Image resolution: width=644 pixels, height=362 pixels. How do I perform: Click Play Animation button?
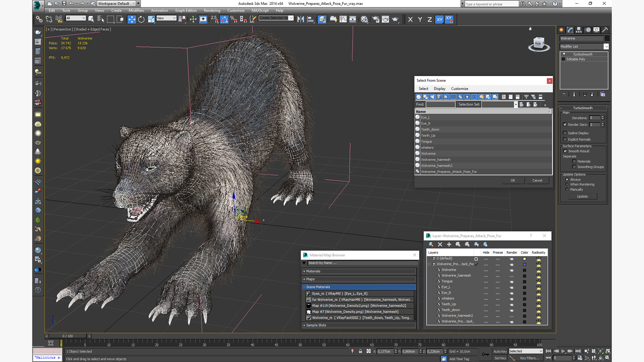(563, 351)
